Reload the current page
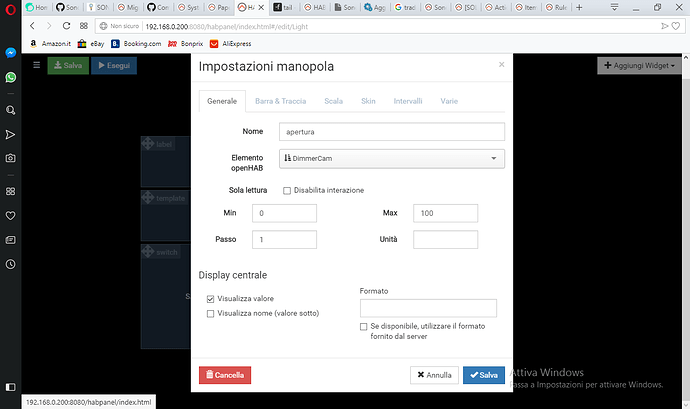Image resolution: width=690 pixels, height=409 pixels. point(66,26)
